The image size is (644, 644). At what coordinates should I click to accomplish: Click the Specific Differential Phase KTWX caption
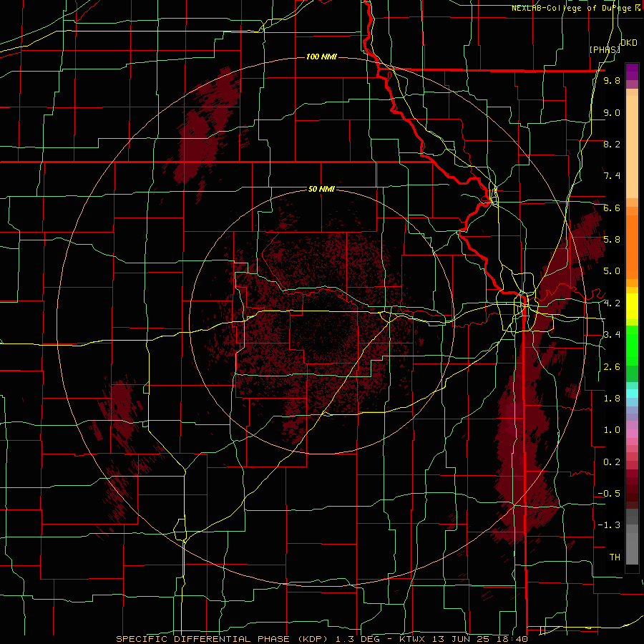[x=321, y=639]
